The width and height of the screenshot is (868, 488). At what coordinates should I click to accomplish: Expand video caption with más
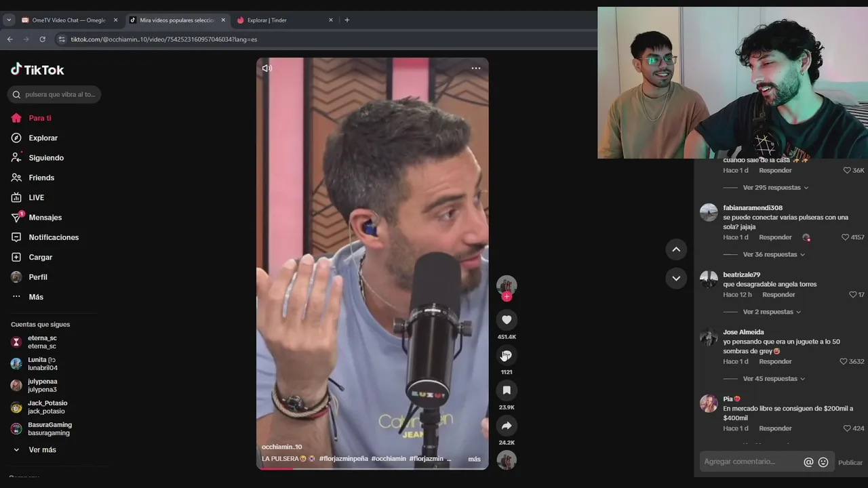click(x=474, y=459)
